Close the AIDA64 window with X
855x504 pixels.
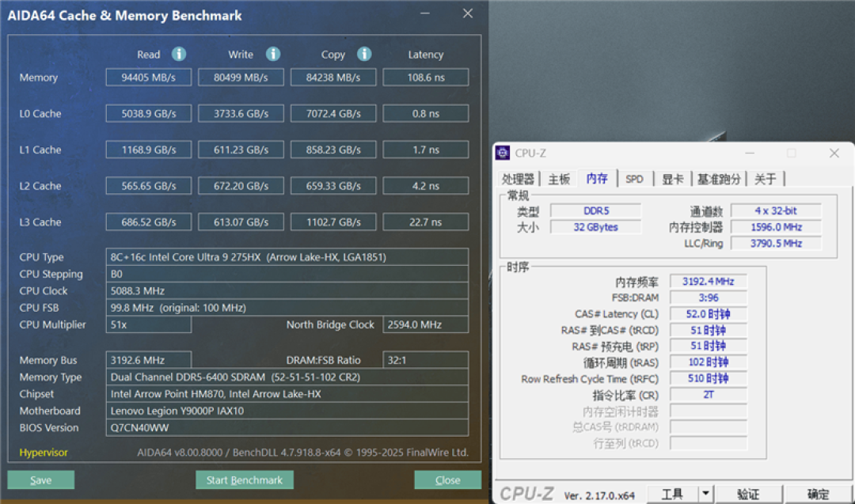[468, 13]
